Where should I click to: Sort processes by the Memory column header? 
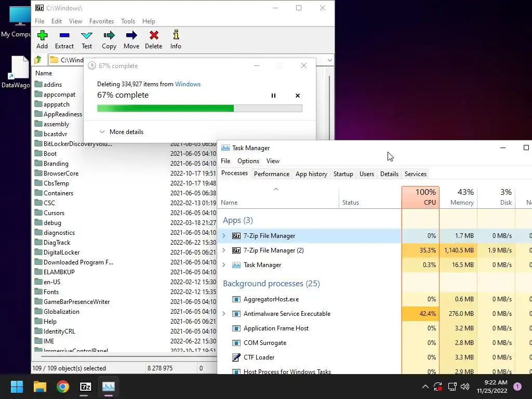click(x=458, y=197)
